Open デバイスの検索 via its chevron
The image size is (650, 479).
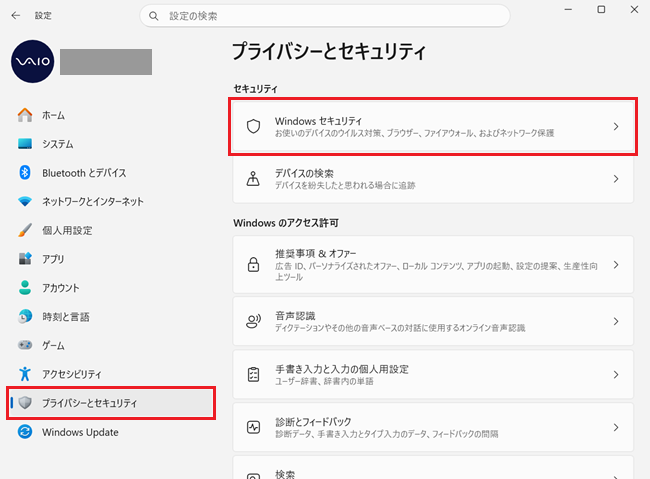click(616, 179)
